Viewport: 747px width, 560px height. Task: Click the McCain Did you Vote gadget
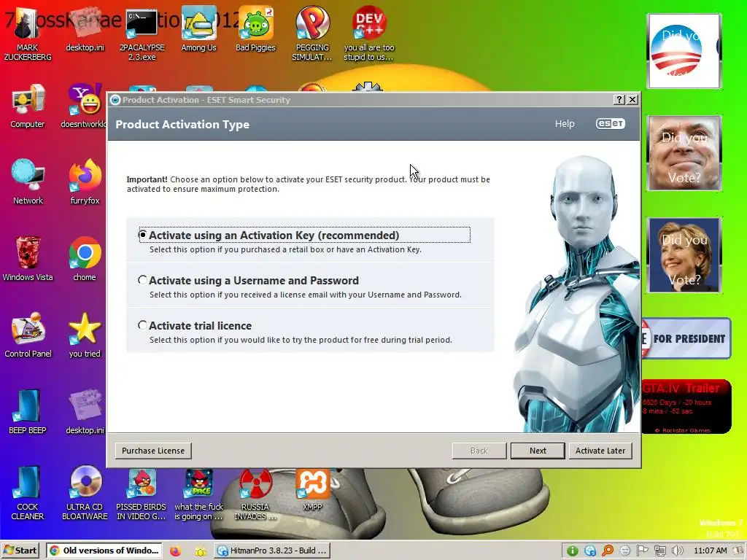(684, 153)
